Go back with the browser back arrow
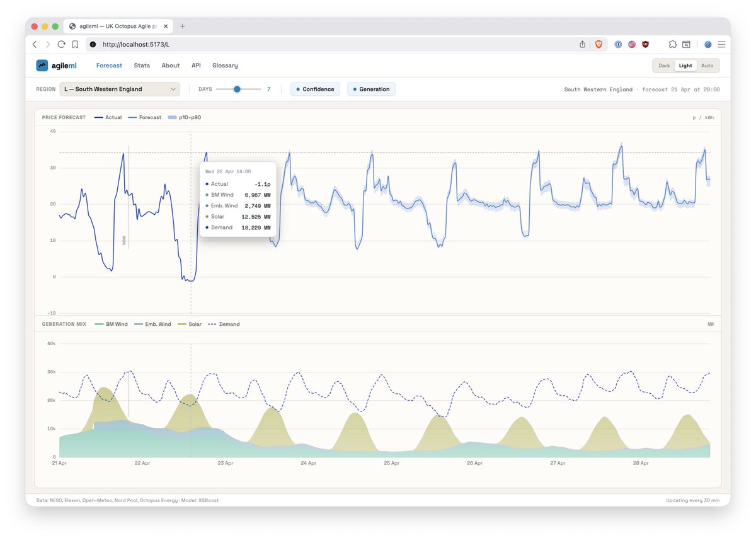 (x=35, y=45)
